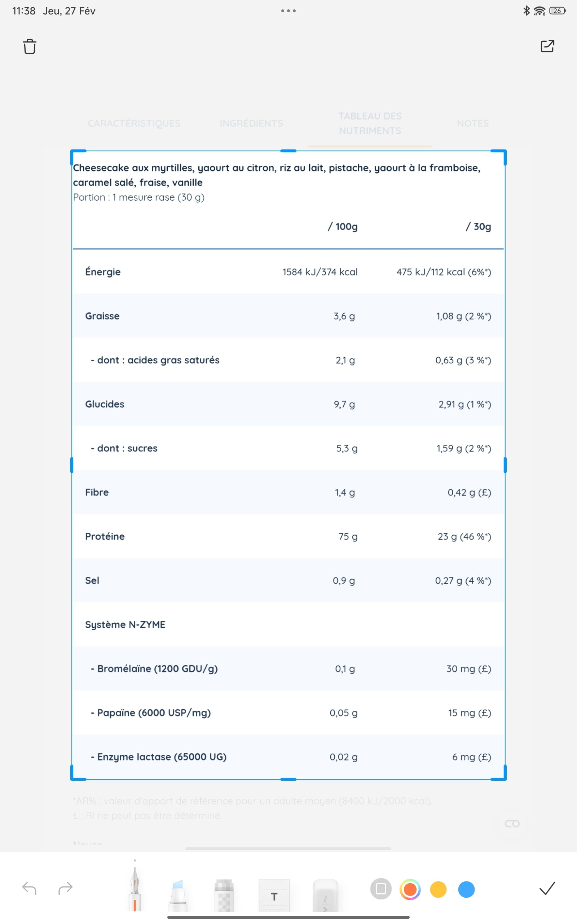
Task: Select the mosaic pixelate tool
Action: tap(224, 894)
